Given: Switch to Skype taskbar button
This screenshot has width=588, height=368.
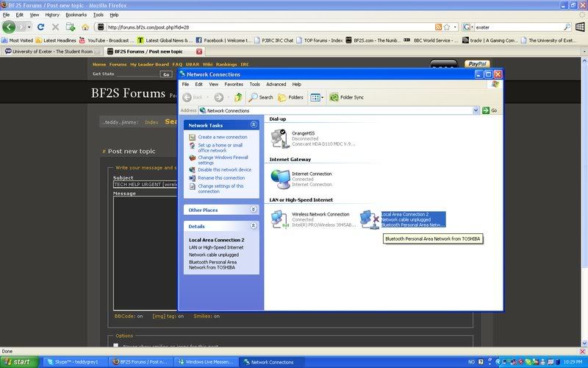Looking at the screenshot, I should coord(75,362).
